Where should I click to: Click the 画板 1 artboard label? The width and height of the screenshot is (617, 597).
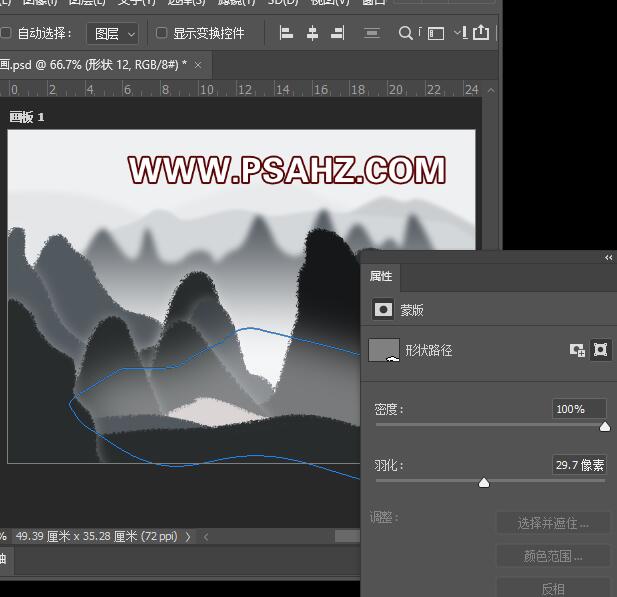coord(27,117)
